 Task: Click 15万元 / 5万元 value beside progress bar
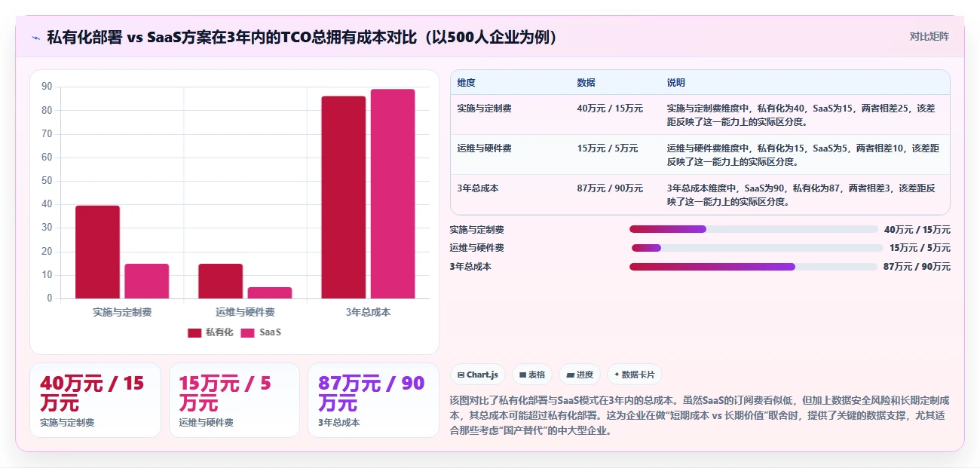coord(920,248)
